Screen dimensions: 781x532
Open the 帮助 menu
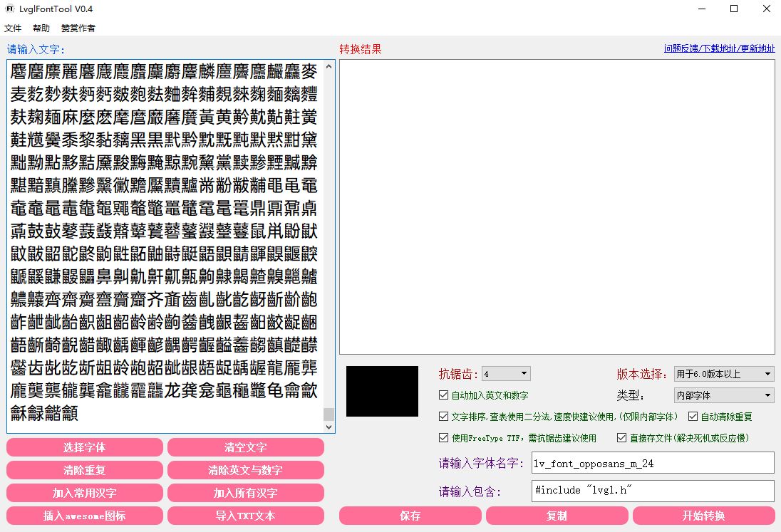click(41, 28)
